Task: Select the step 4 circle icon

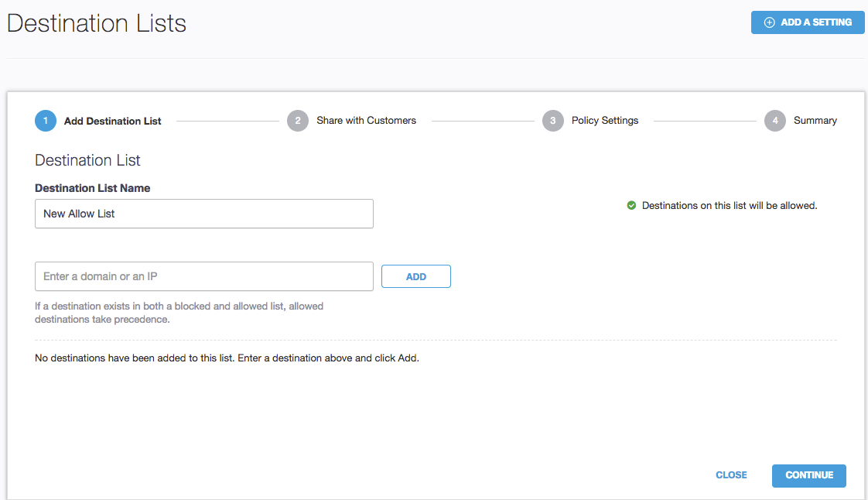Action: [x=775, y=121]
